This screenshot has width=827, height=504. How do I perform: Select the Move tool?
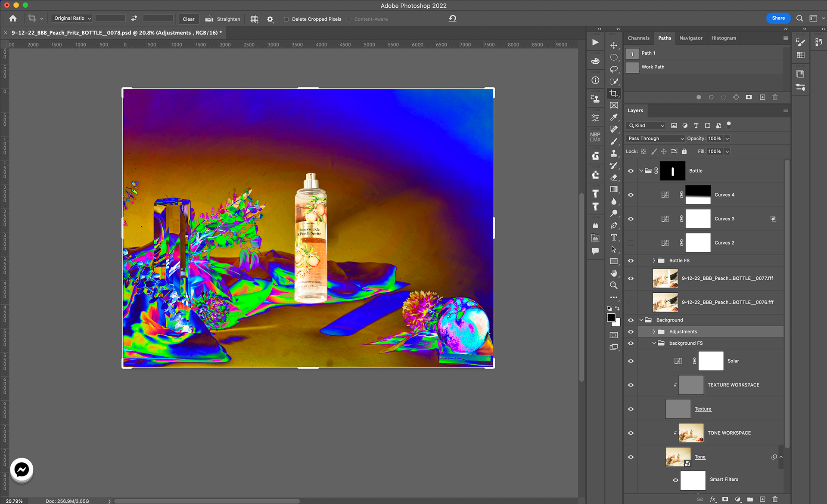(614, 45)
